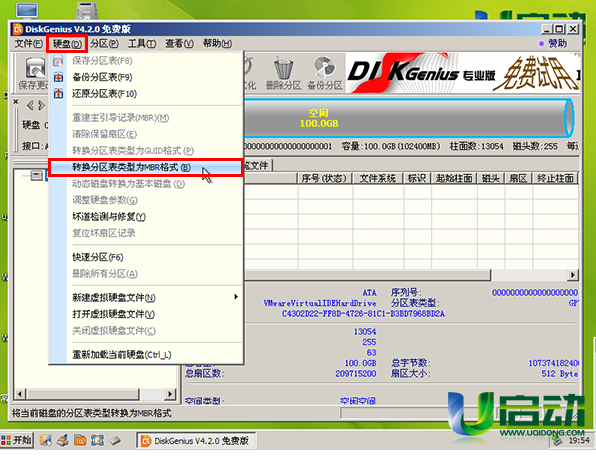Open the 分区(P) menu
596x461 pixels.
104,44
